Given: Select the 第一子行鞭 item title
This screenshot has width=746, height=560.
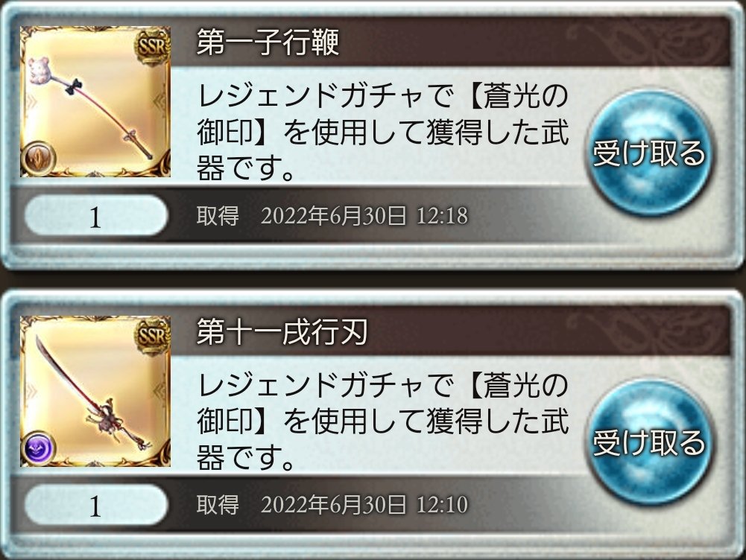Looking at the screenshot, I should click(x=268, y=42).
